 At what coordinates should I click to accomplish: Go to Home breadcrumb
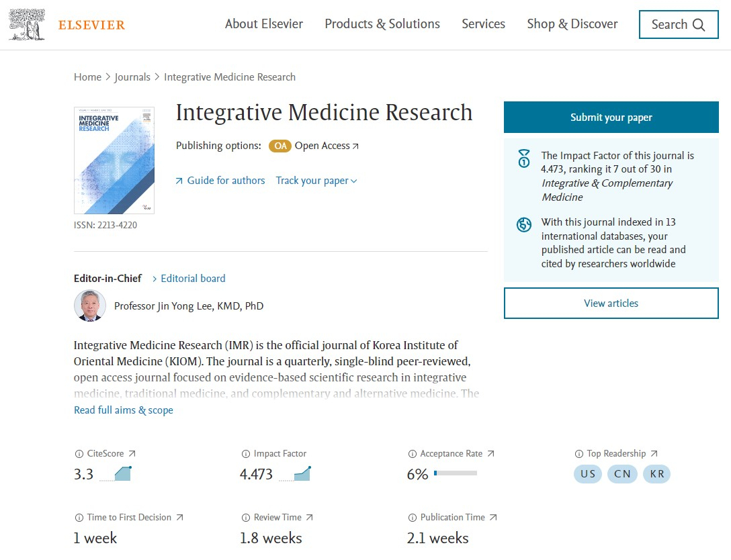87,77
